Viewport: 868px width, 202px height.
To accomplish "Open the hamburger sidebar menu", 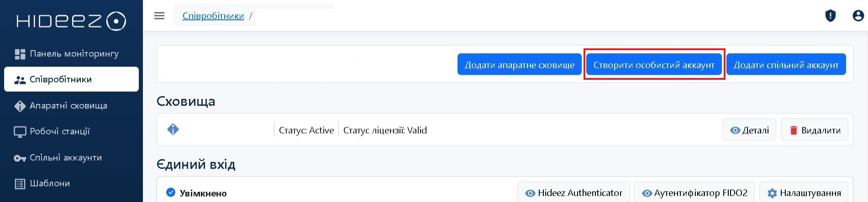I will point(159,16).
